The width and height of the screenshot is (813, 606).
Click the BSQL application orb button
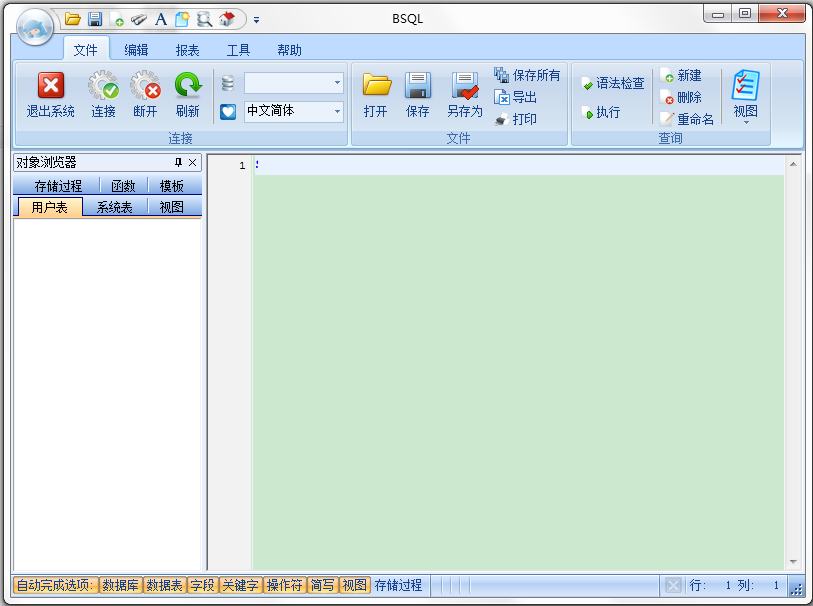point(35,27)
